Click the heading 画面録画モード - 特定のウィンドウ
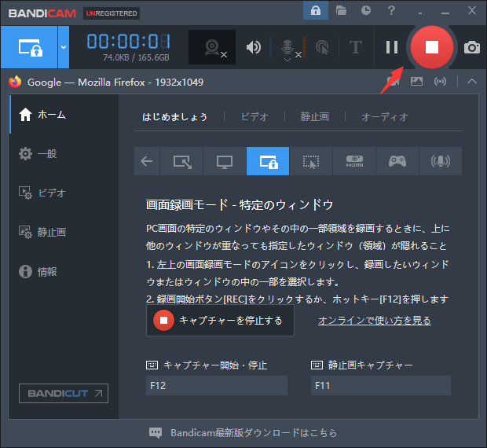 [x=240, y=205]
